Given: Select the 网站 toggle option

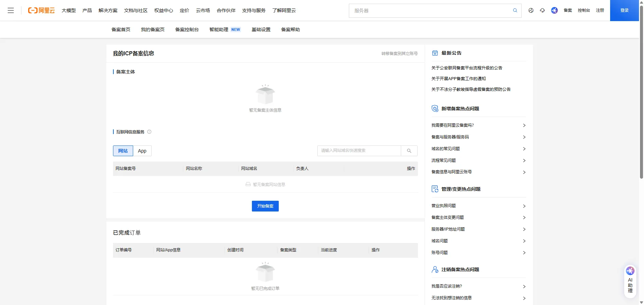Looking at the screenshot, I should point(123,151).
